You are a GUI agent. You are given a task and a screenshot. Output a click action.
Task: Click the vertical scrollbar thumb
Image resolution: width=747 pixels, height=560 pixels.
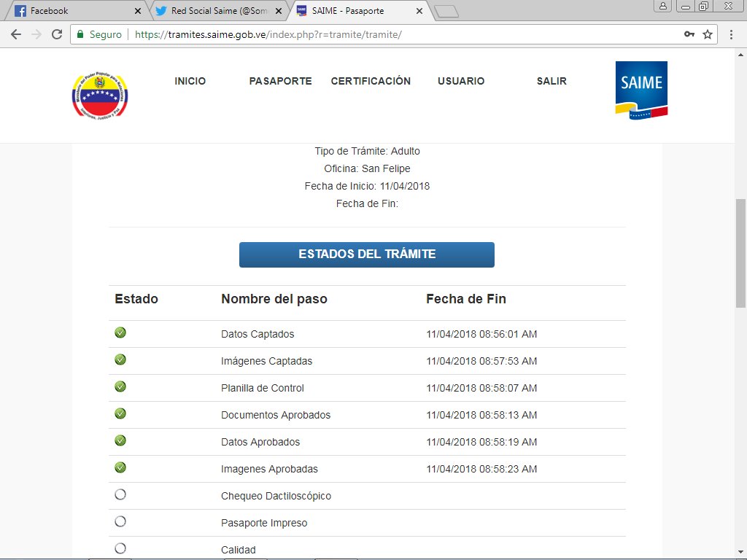740,253
